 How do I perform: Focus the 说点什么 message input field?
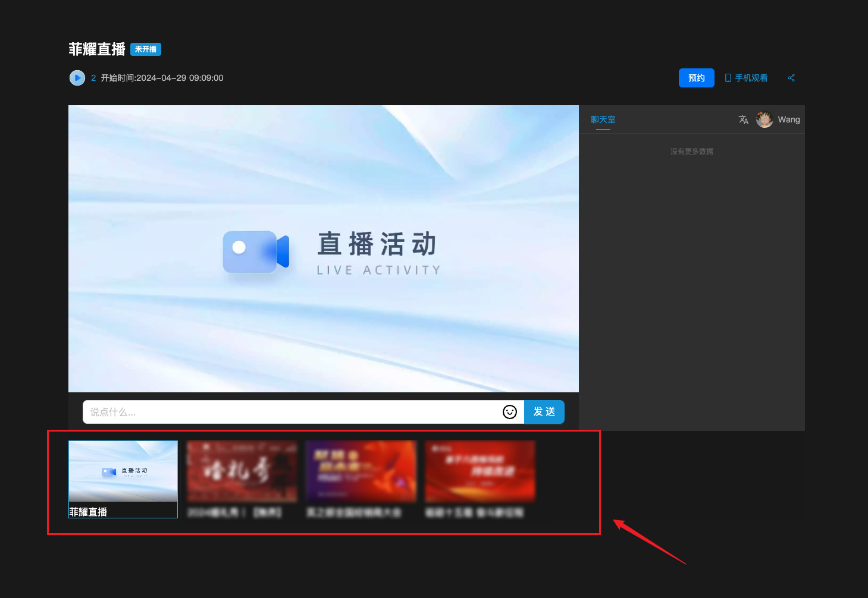click(x=292, y=412)
